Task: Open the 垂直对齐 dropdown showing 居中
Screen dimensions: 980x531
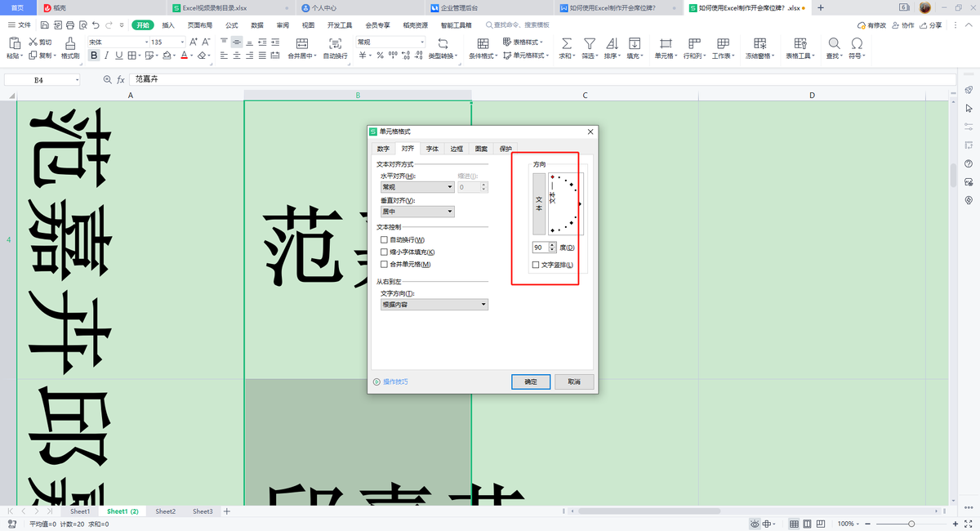Action: [417, 212]
